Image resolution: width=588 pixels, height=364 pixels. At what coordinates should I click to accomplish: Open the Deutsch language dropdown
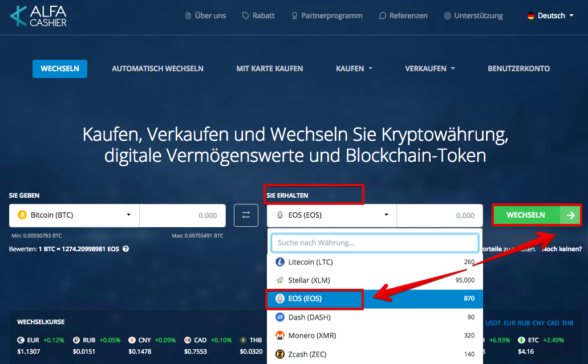click(550, 16)
